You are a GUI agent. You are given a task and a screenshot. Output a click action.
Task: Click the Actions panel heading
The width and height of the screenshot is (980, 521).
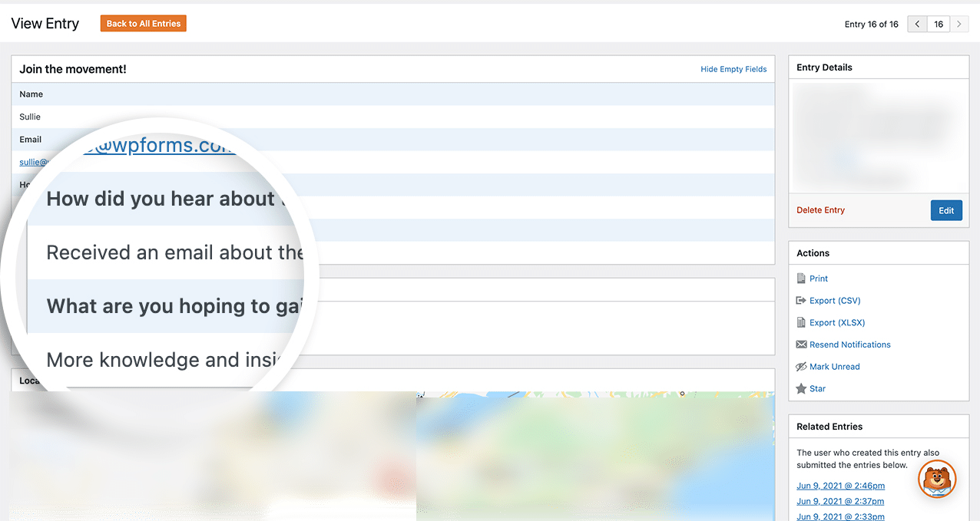click(x=813, y=253)
